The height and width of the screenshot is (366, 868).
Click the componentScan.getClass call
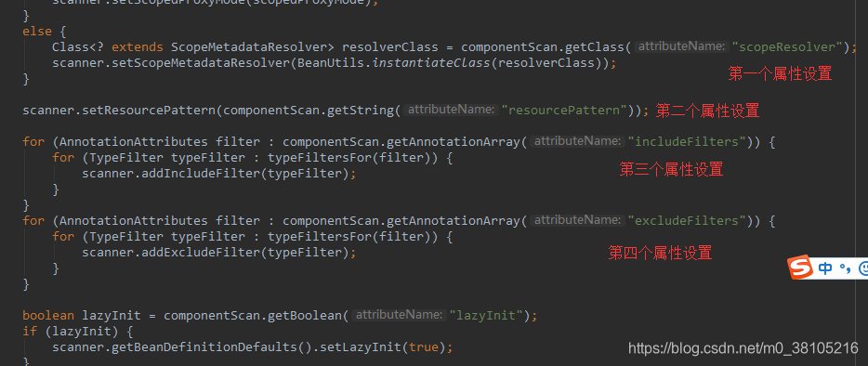[x=542, y=47]
